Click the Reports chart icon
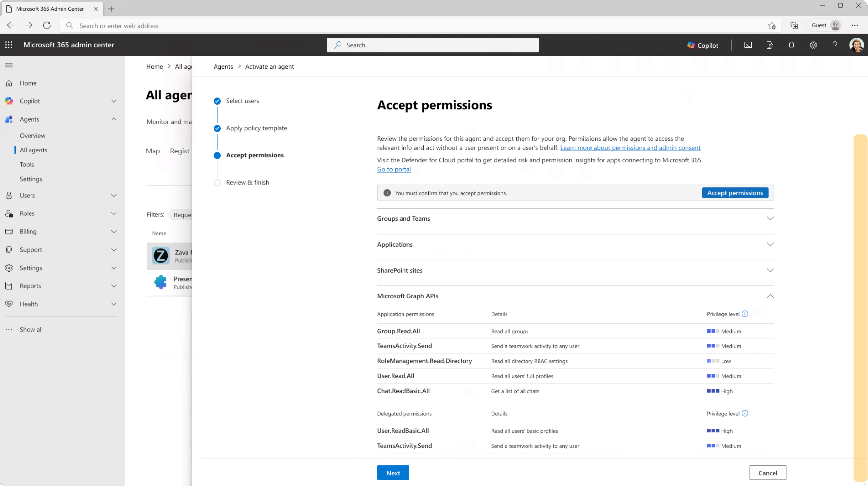Viewport: 868px width, 486px height. click(9, 286)
